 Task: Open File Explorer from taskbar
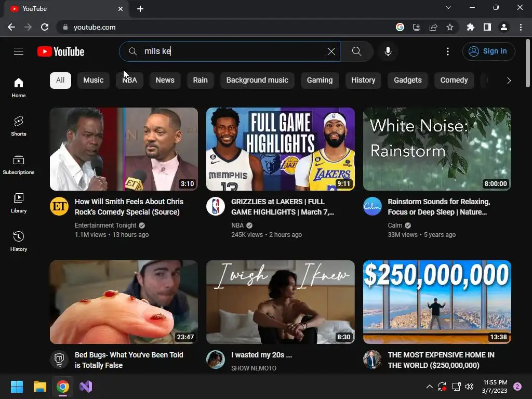pos(39,387)
